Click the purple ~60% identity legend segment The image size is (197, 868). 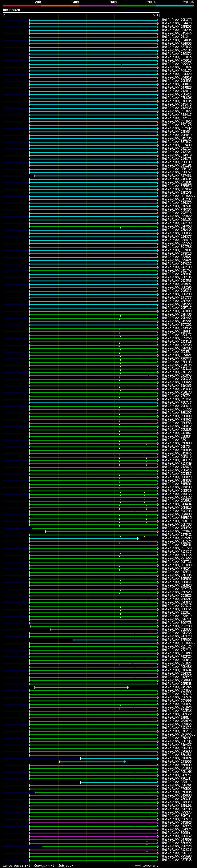tap(99, 6)
